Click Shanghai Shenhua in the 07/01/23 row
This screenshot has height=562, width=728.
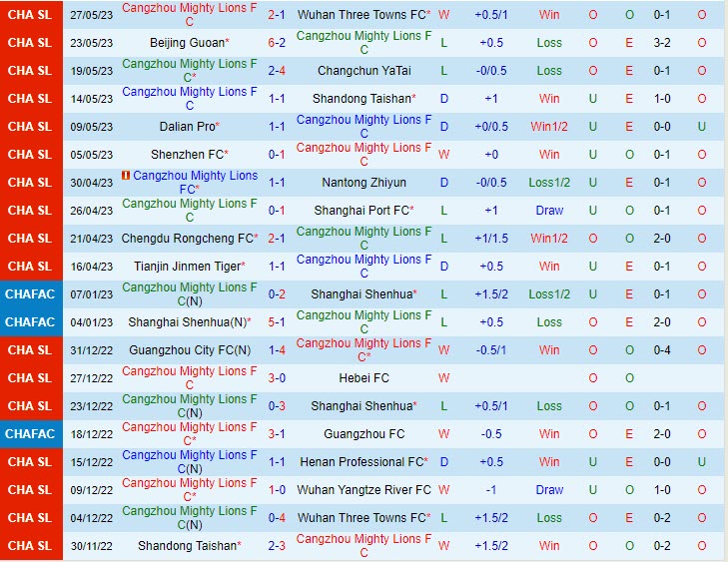pos(362,293)
